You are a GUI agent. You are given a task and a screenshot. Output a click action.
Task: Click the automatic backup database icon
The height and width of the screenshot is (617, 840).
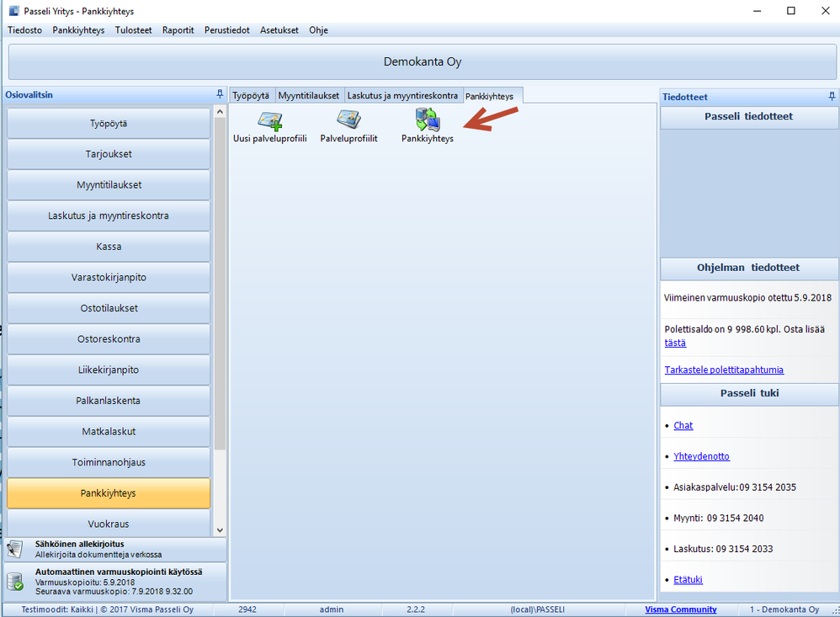(x=15, y=582)
